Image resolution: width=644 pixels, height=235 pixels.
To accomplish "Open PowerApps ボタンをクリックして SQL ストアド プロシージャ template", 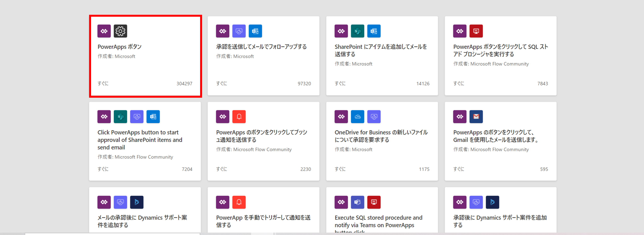I will [501, 50].
